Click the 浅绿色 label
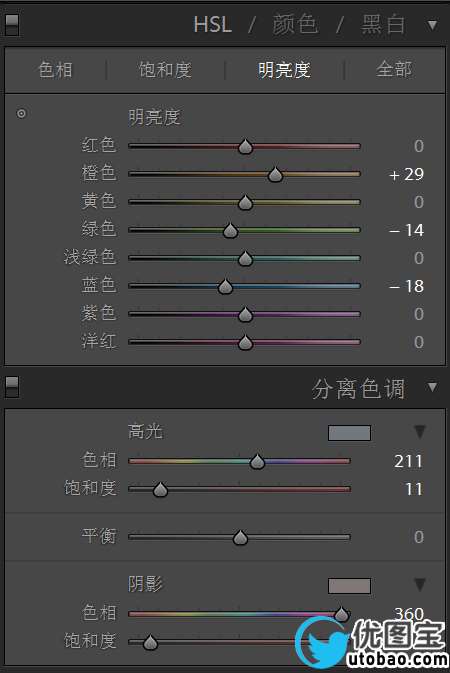The image size is (450, 673). coord(90,257)
